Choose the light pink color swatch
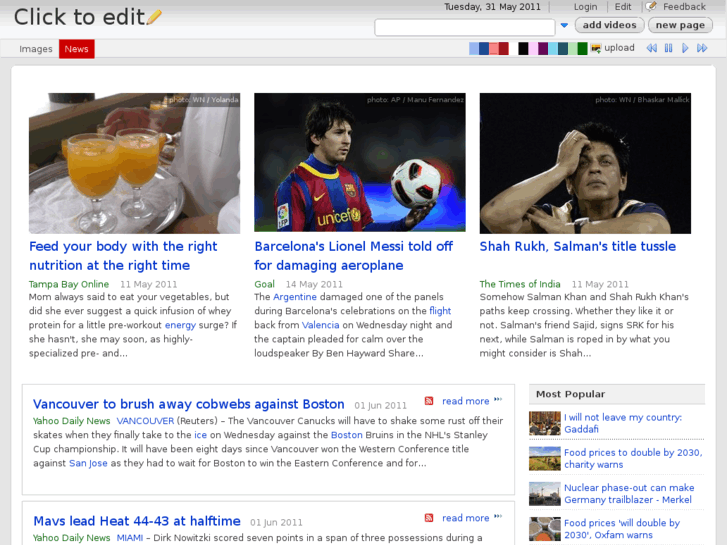Screen dimensions: 727x545 pos(533,48)
